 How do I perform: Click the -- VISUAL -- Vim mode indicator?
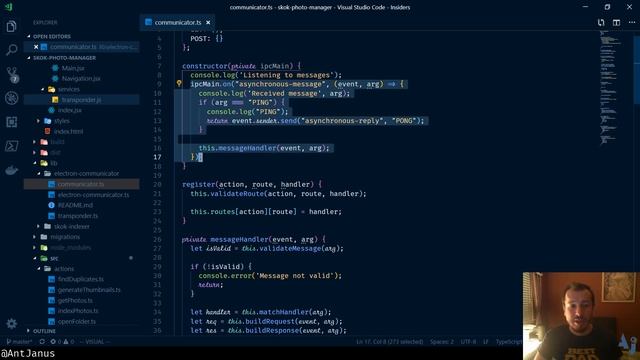click(x=95, y=342)
